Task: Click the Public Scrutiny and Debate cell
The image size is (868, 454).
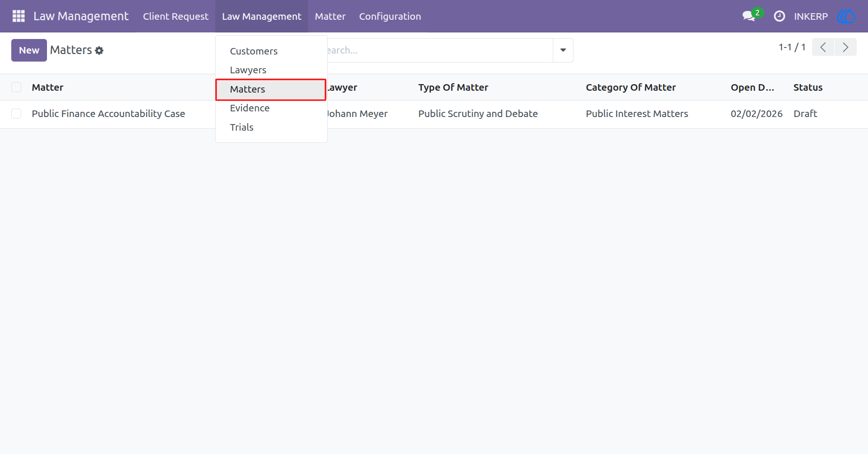Action: [478, 114]
